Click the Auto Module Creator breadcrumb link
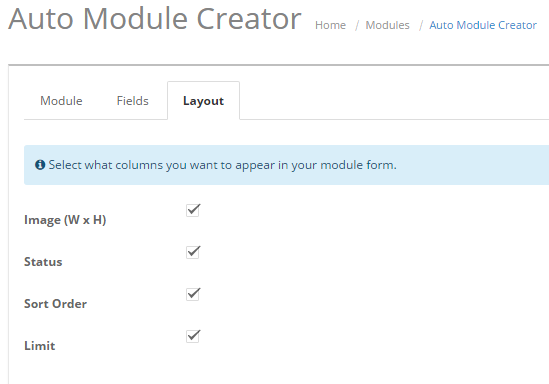This screenshot has width=549, height=384. [483, 25]
